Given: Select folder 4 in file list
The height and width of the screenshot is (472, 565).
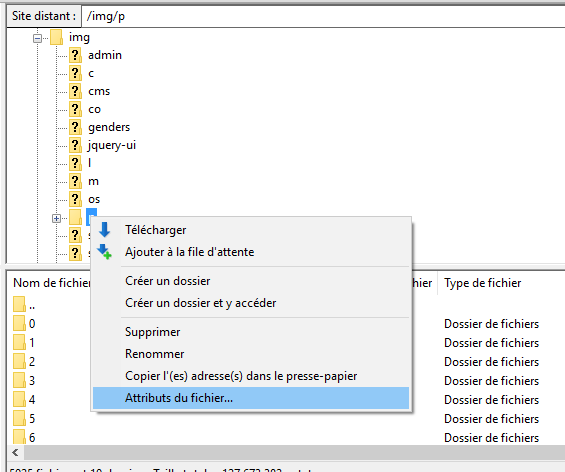Looking at the screenshot, I should [x=25, y=400].
